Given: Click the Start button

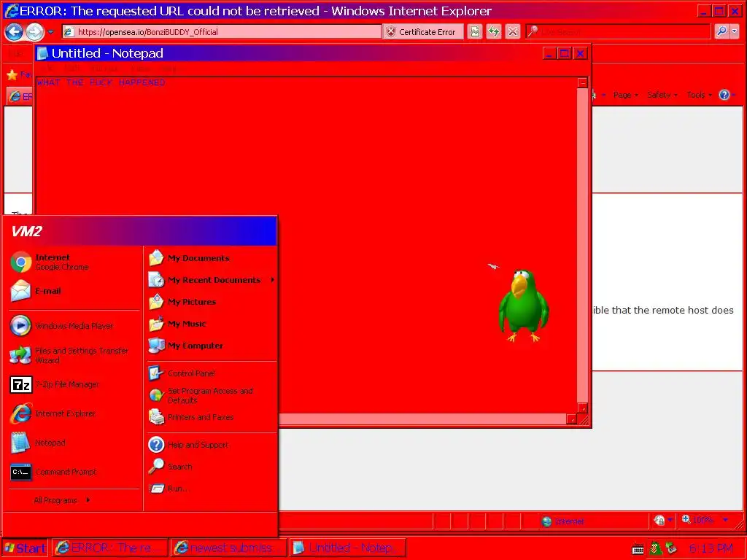Looking at the screenshot, I should [x=25, y=548].
